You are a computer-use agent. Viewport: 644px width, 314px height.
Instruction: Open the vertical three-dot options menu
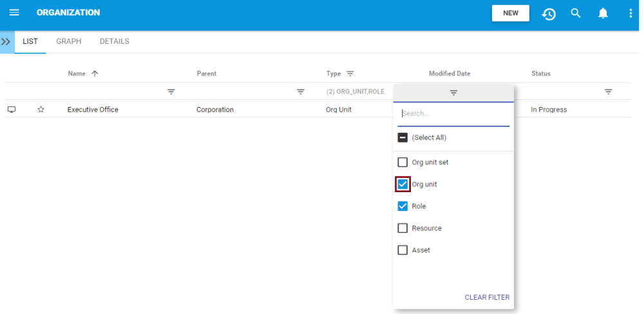tap(630, 13)
